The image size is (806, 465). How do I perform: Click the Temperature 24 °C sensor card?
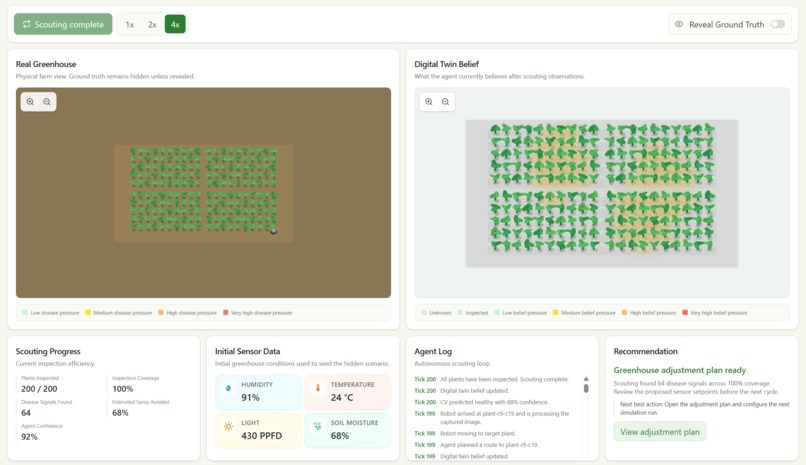tap(347, 392)
